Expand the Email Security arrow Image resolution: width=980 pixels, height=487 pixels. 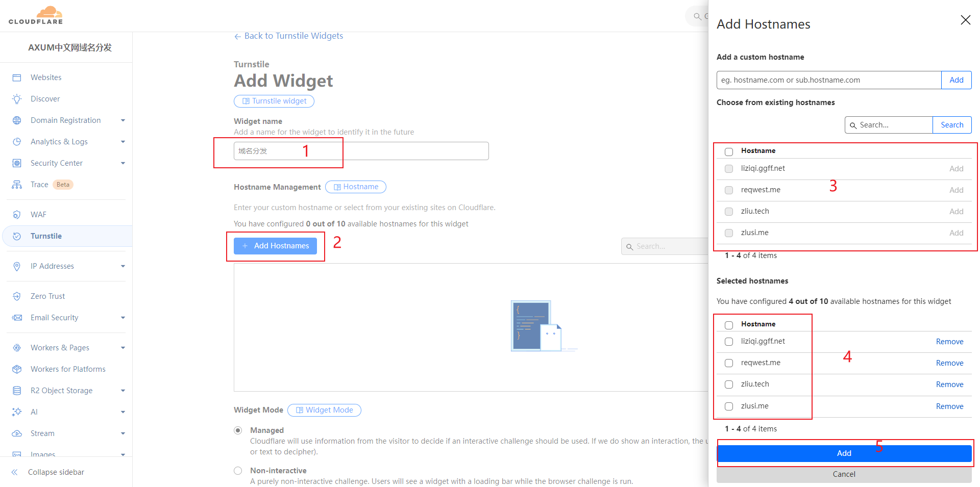point(123,318)
